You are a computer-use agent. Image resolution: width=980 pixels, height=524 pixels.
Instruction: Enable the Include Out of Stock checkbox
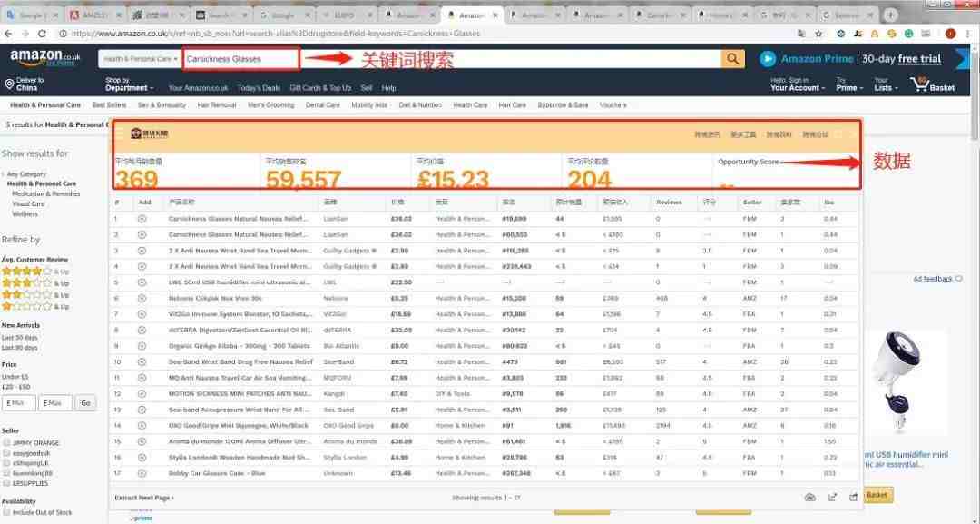coord(6,513)
